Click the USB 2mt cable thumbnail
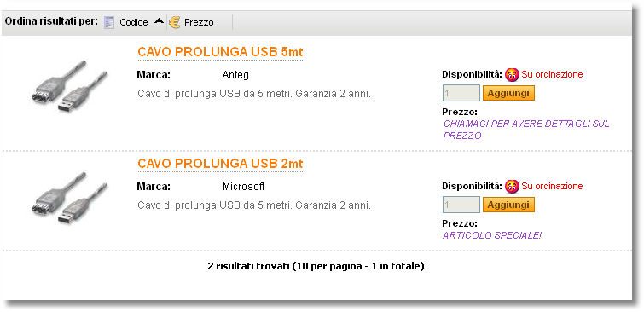The height and width of the screenshot is (312, 644). tap(69, 199)
